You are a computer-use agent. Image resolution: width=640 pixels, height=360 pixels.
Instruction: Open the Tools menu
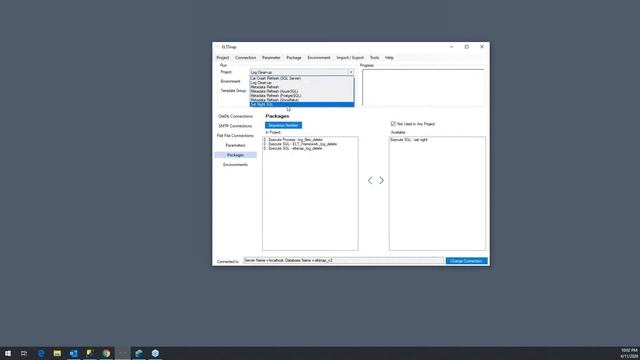coord(374,58)
